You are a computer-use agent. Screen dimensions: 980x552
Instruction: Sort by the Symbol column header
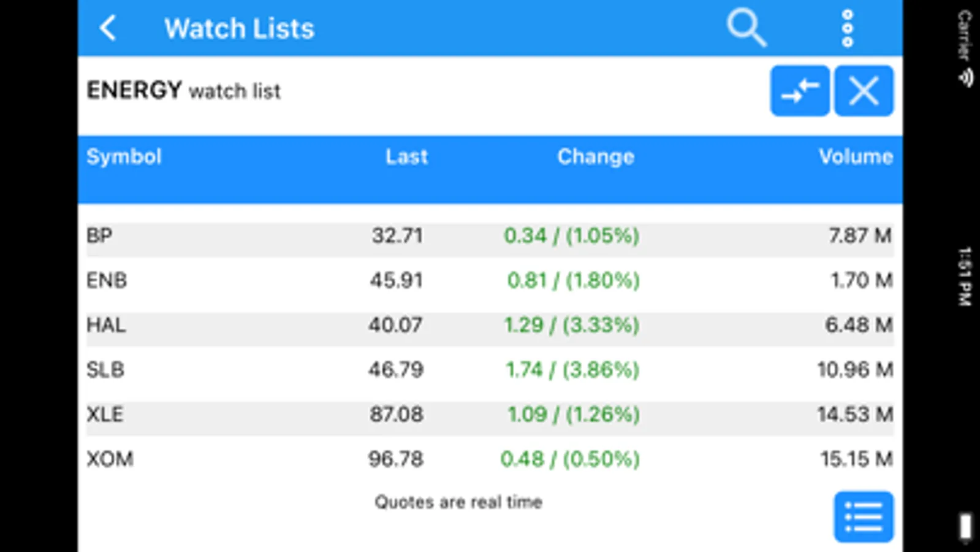[x=124, y=157]
